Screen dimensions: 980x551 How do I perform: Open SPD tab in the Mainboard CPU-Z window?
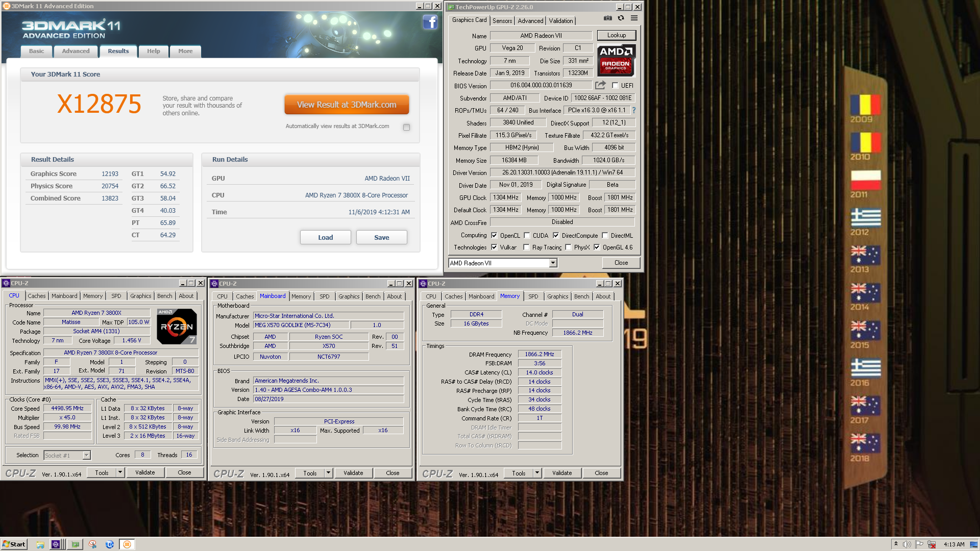pyautogui.click(x=325, y=296)
